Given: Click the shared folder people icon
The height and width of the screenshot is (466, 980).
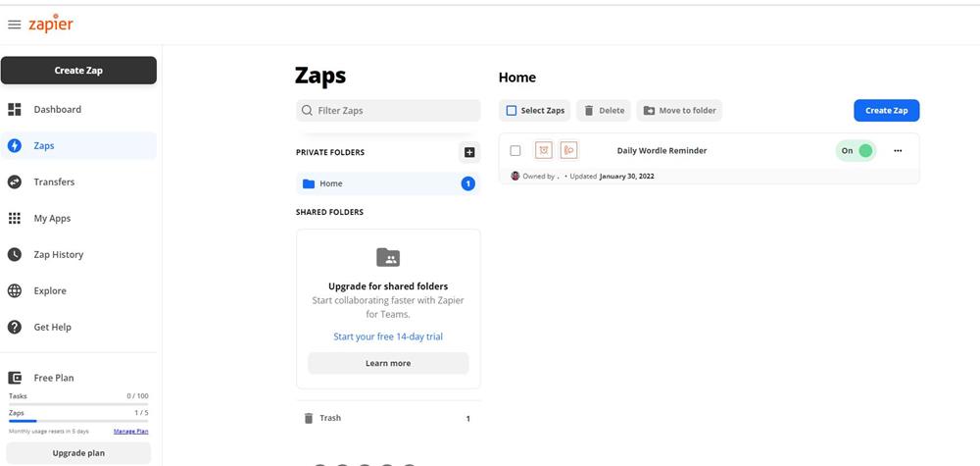Looking at the screenshot, I should 388,257.
